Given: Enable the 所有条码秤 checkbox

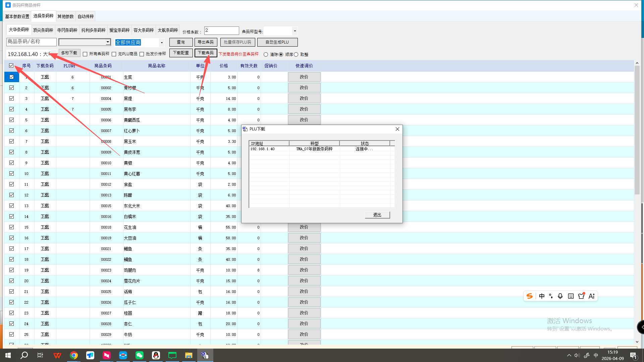Looking at the screenshot, I should (85, 54).
